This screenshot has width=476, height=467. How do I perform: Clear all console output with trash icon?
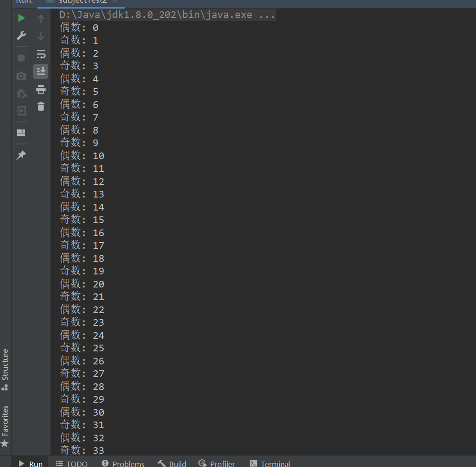(41, 107)
